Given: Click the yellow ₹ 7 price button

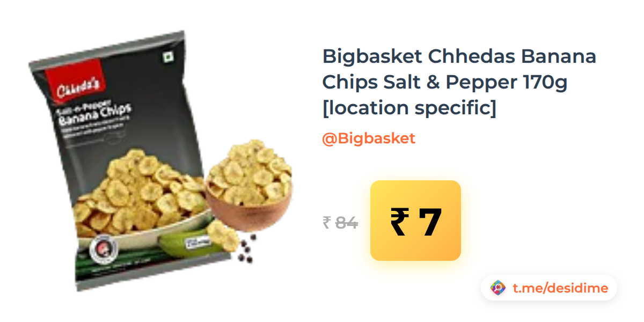Looking at the screenshot, I should [x=415, y=221].
